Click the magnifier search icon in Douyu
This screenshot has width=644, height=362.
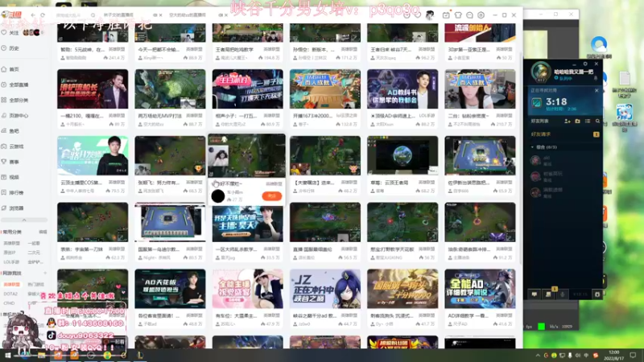tap(93, 15)
